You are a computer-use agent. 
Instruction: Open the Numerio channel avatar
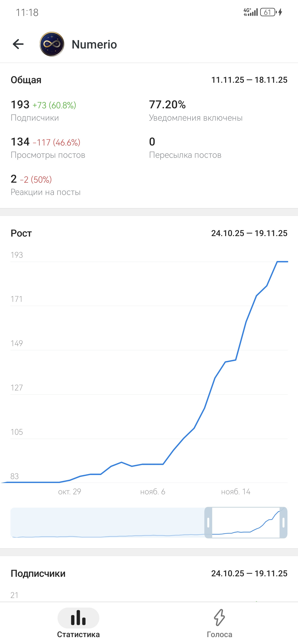[x=52, y=44]
